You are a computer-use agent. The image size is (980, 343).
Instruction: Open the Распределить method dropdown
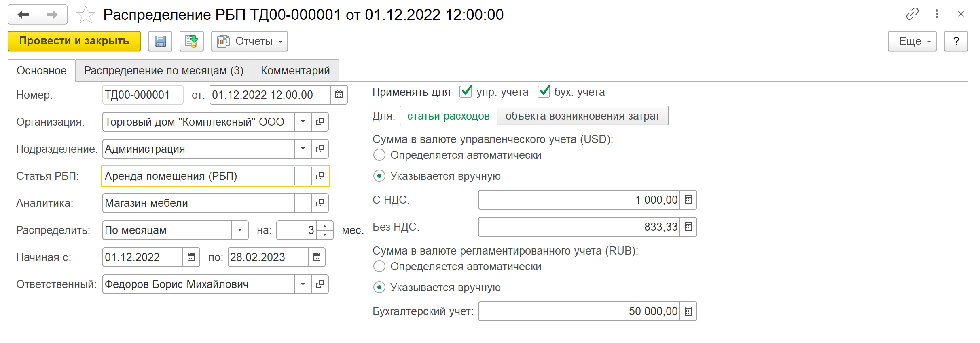point(240,230)
